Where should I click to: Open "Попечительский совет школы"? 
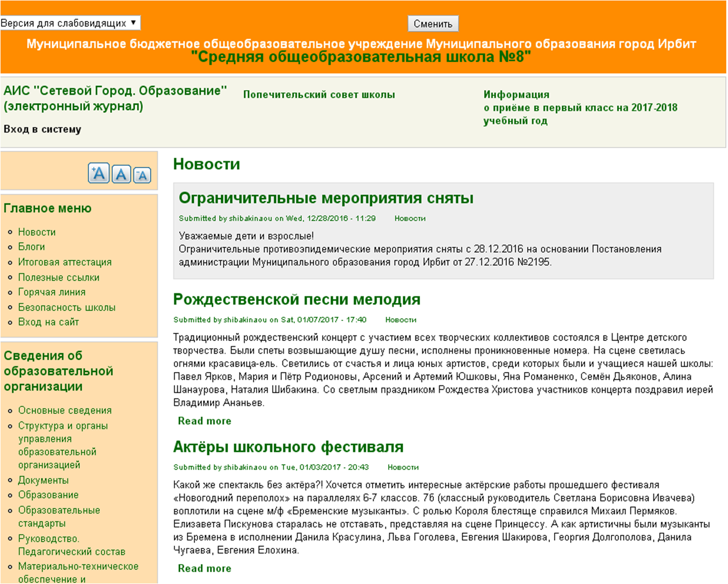tap(319, 94)
